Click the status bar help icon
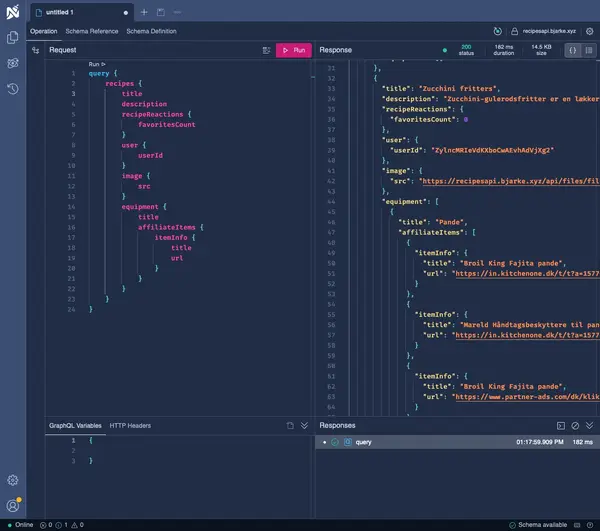Image resolution: width=600 pixels, height=531 pixels. 590,525
